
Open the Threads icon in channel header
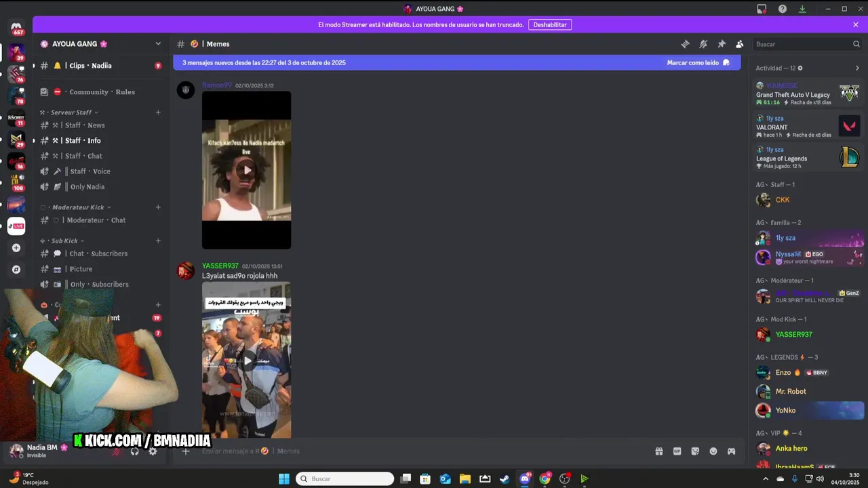click(x=686, y=44)
